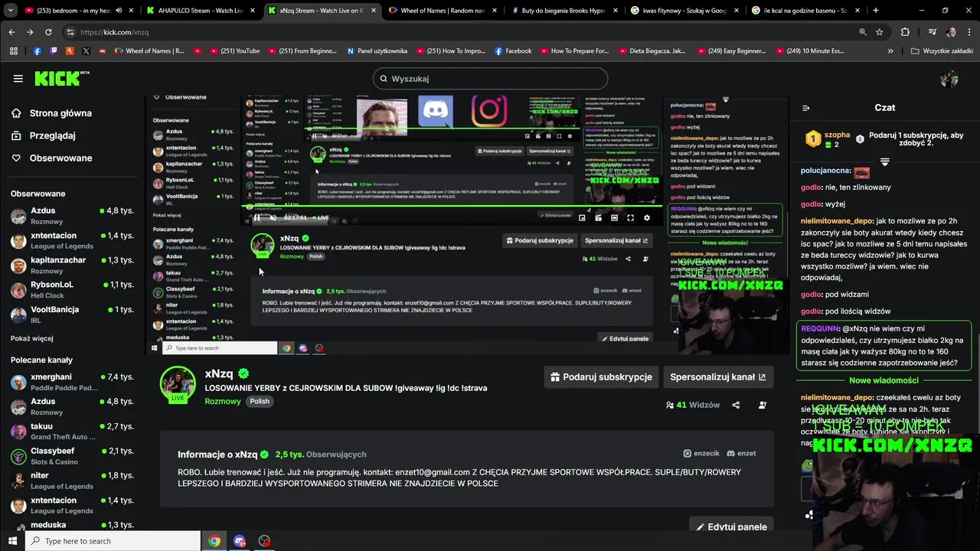
Task: Click the Wyszukaj search field
Action: [x=490, y=78]
